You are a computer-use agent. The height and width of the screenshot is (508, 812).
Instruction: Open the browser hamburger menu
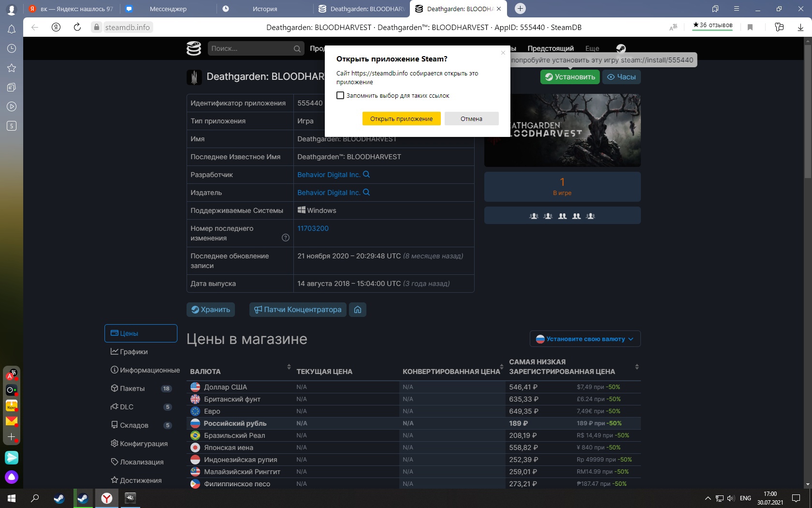click(x=737, y=9)
